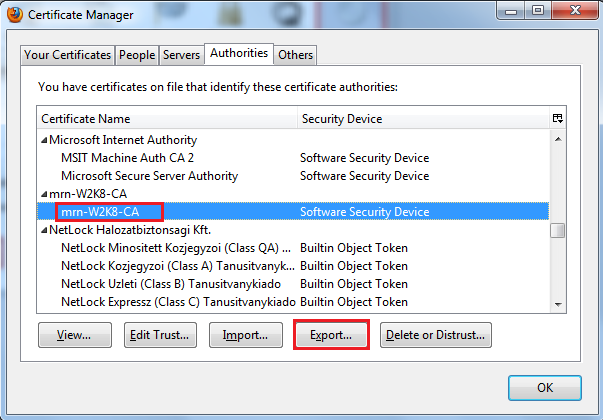
Task: Select Microsoft Secure Server Authority certificate
Action: tap(149, 176)
